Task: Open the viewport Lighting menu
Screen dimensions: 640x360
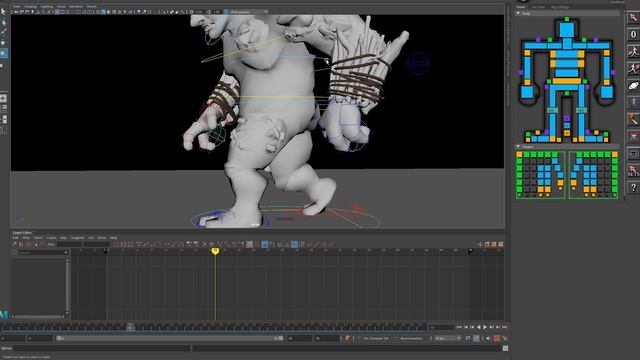Action: [47, 7]
